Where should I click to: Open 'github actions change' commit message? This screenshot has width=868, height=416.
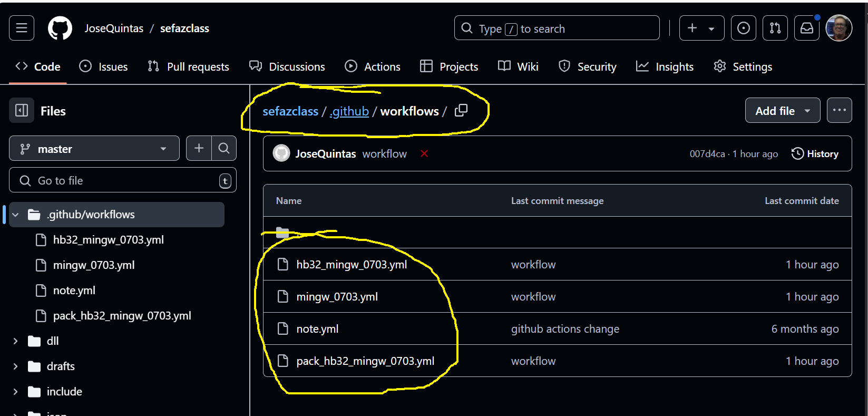(x=565, y=329)
